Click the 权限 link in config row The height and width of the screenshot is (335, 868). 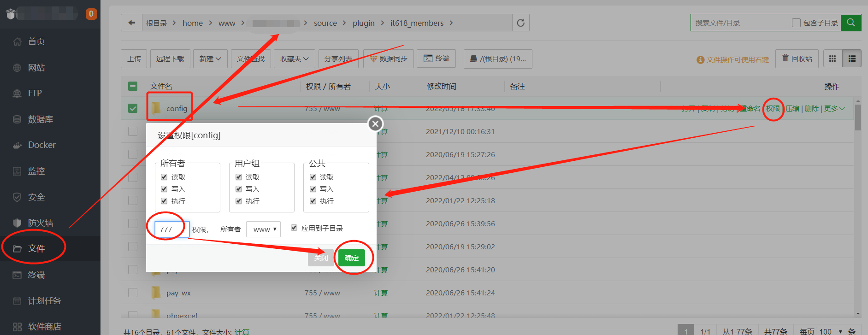tap(773, 109)
